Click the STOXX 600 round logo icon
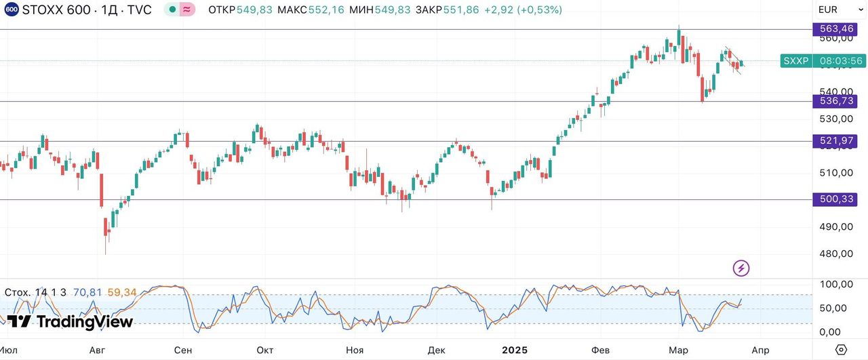 (11, 10)
